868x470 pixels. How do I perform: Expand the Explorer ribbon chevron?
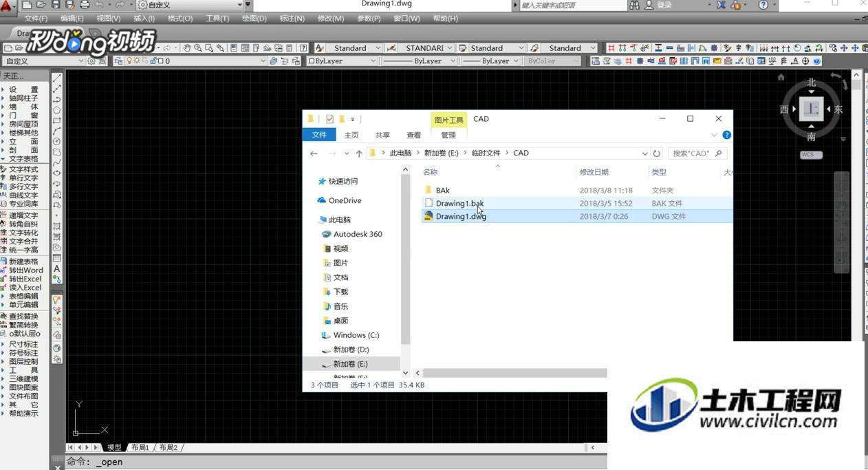[714, 135]
